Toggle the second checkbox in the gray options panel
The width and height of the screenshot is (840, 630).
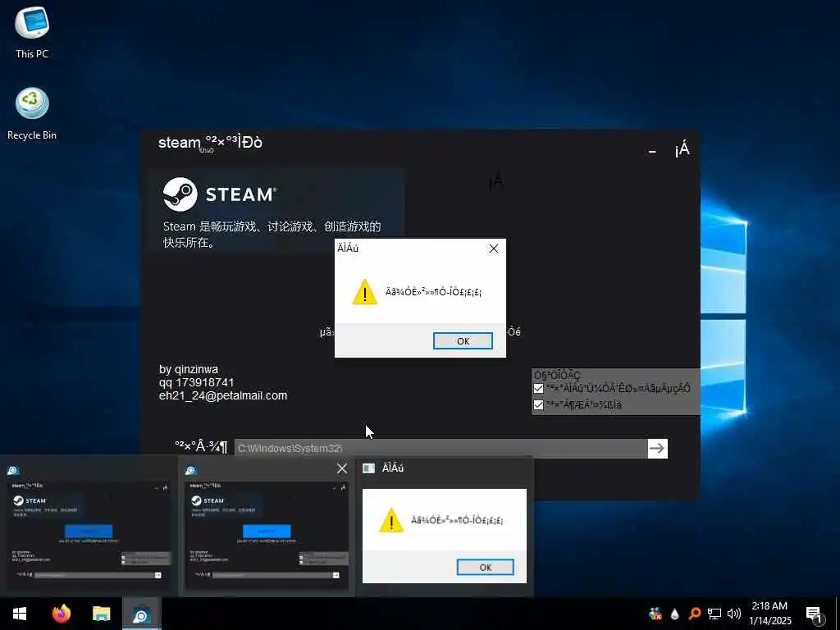pyautogui.click(x=538, y=404)
